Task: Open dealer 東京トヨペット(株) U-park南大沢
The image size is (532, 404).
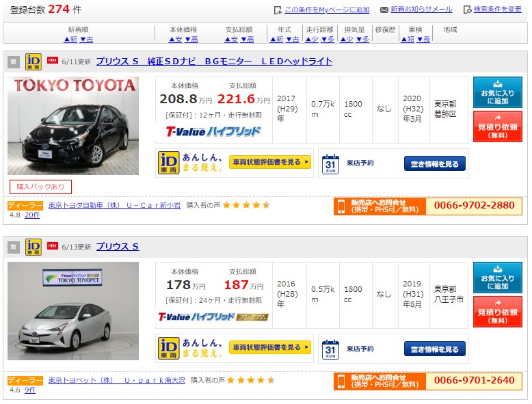Action: tap(117, 380)
